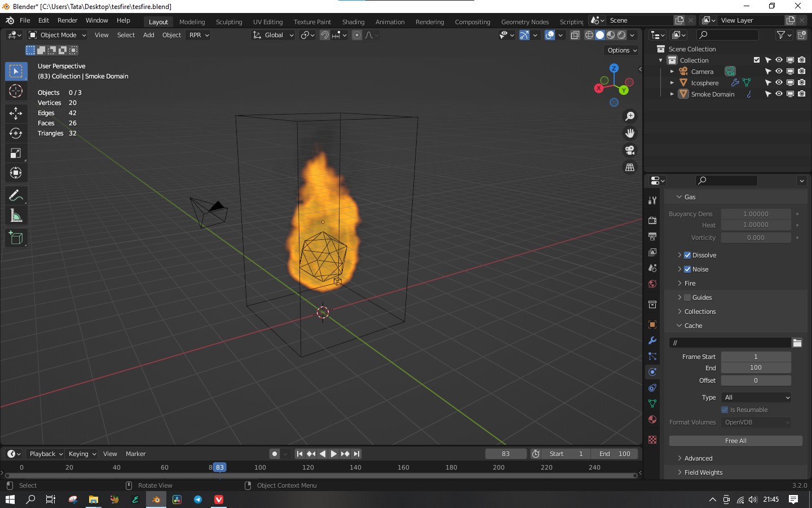
Task: Hide Smoke Domain in viewport via eye icon
Action: [779, 94]
